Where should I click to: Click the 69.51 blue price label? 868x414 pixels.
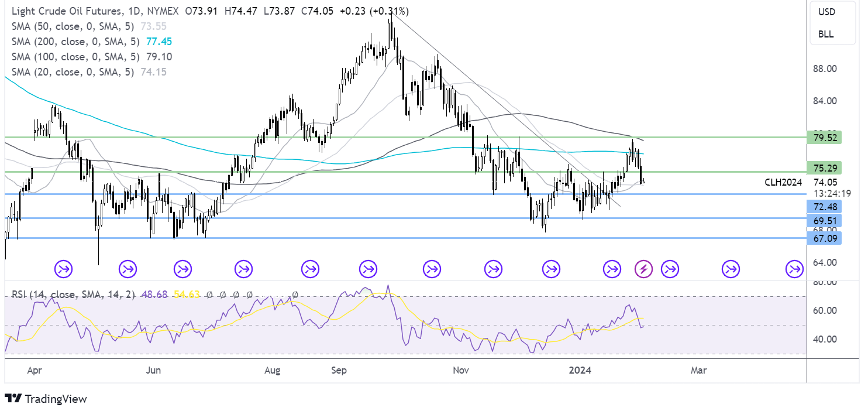825,220
